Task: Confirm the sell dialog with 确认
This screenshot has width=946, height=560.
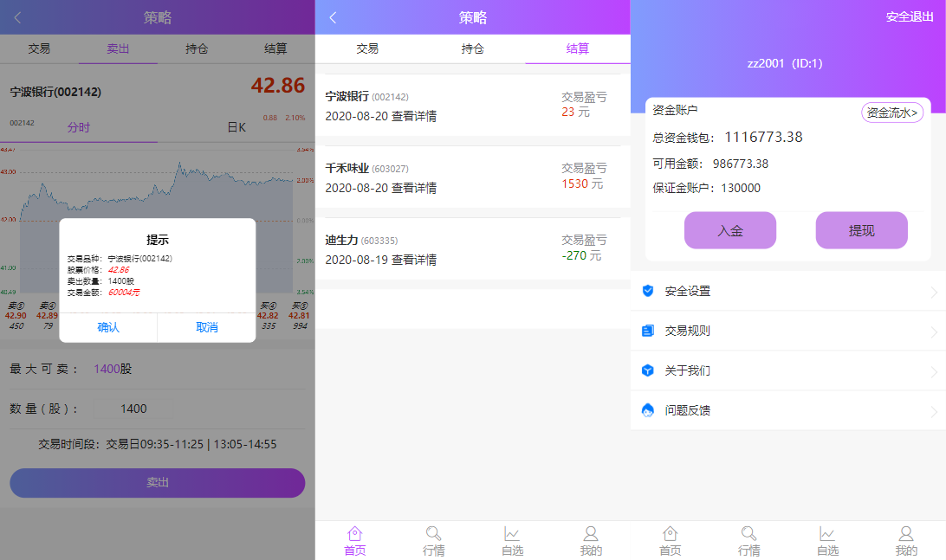Action: (108, 327)
